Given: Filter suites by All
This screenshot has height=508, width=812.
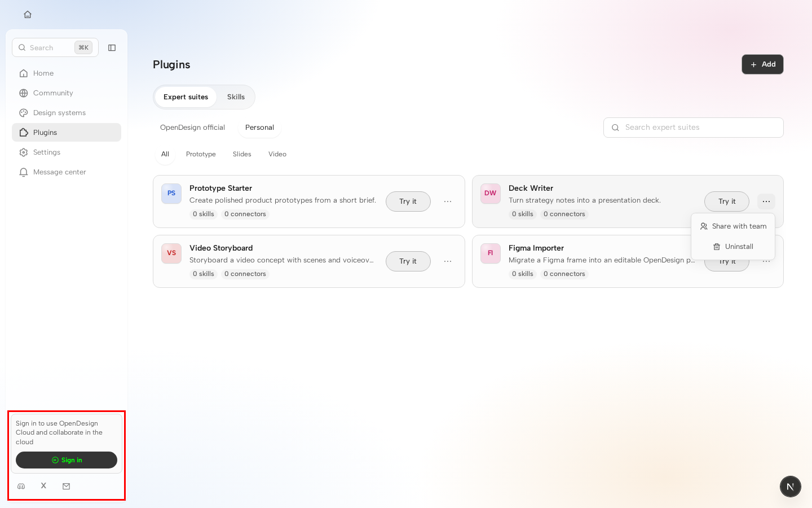Looking at the screenshot, I should tap(165, 154).
